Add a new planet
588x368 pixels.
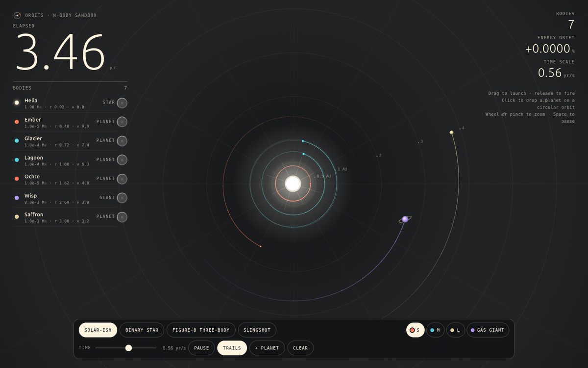(267, 348)
